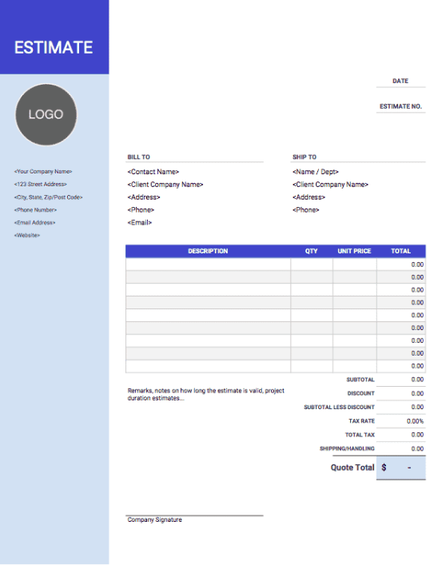Select the TOTAL TAX value
Image resolution: width=430 pixels, height=565 pixels.
pos(417,435)
